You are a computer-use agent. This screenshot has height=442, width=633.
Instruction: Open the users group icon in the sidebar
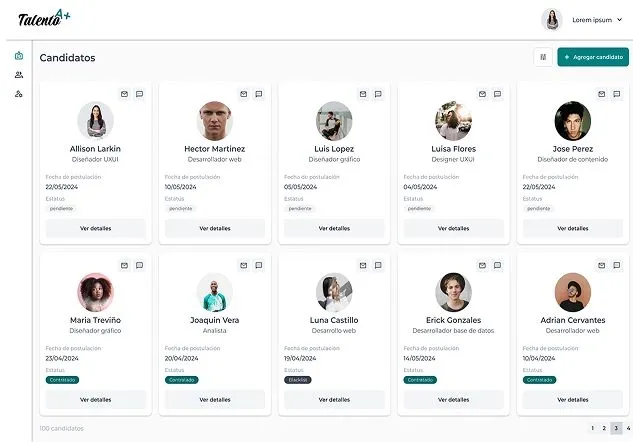18,75
